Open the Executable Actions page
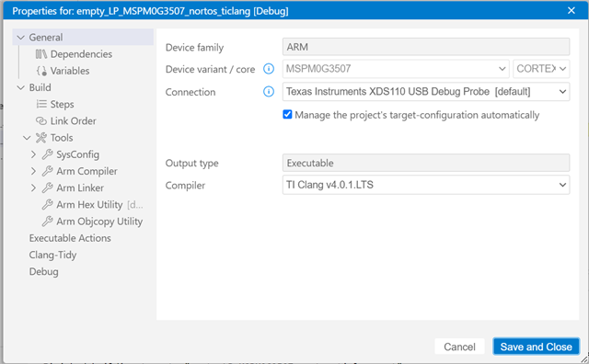The image size is (589, 364). (x=70, y=238)
